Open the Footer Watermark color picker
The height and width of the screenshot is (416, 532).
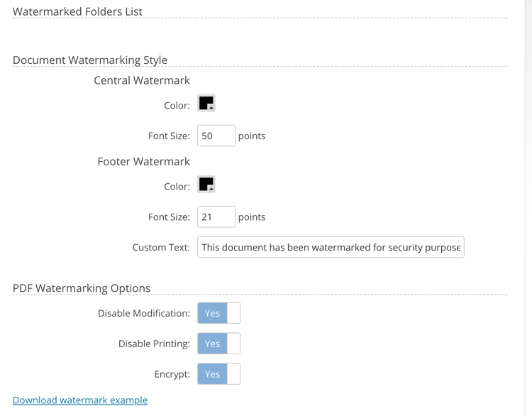(206, 184)
